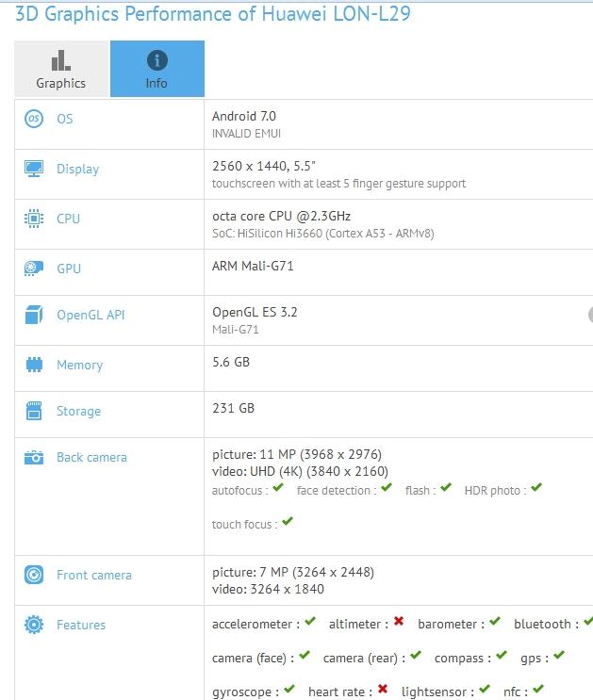Image resolution: width=593 pixels, height=700 pixels.
Task: Click the GPU card icon
Action: [34, 269]
